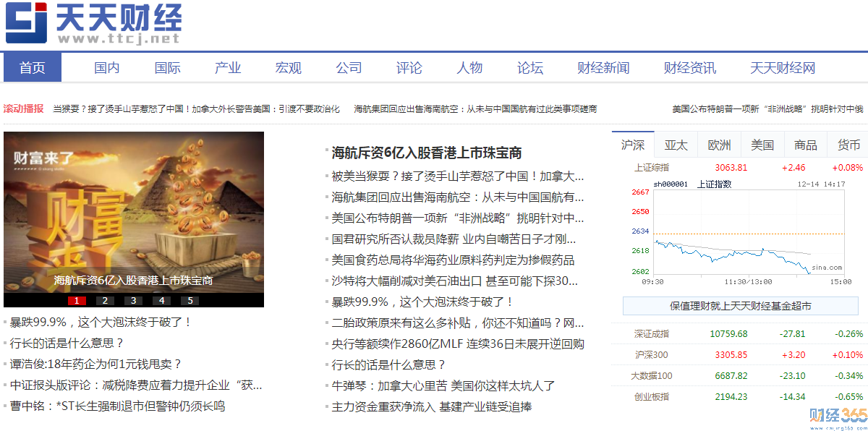Viewport: 868px width, 431px height.
Task: Open the 保值理财就上天天财经基金超市 banner
Action: (741, 306)
